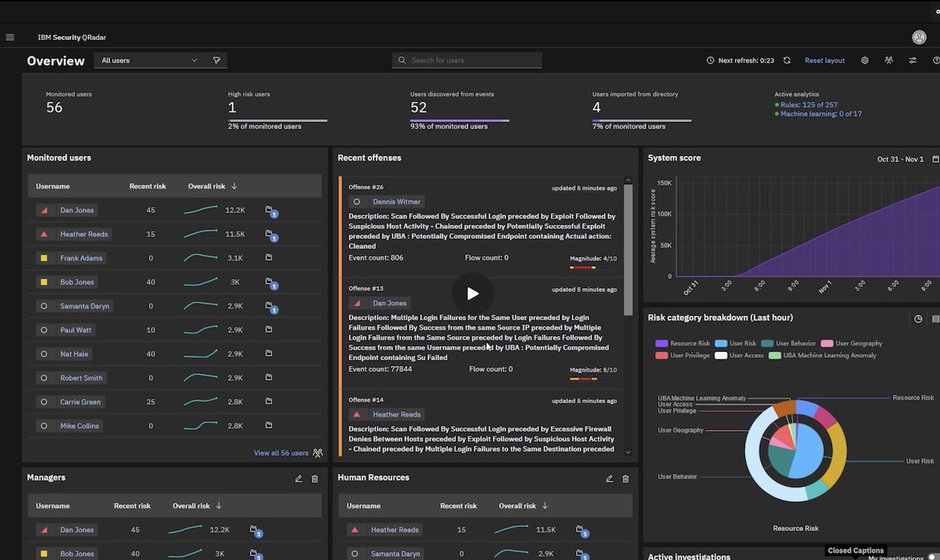Edit the Managers widget with pencil icon

point(298,479)
